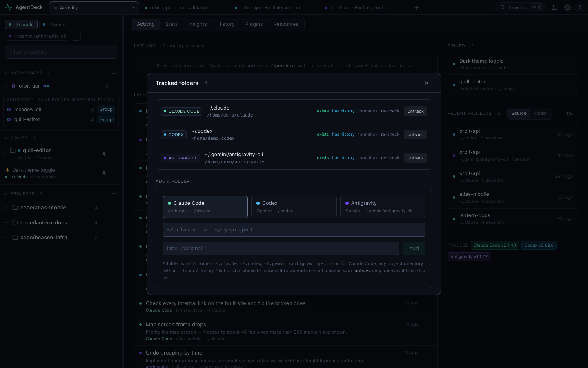Untrack the ~/.codex folder

pos(416,135)
